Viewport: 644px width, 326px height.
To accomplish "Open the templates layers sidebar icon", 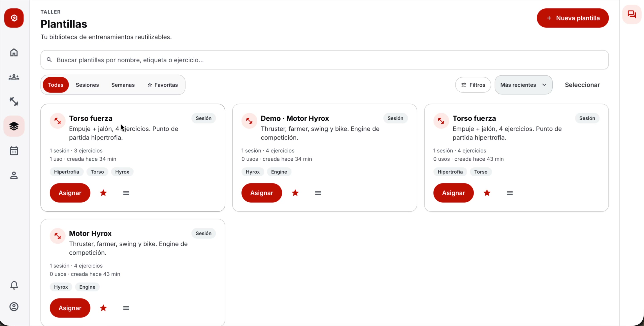I will tap(14, 126).
